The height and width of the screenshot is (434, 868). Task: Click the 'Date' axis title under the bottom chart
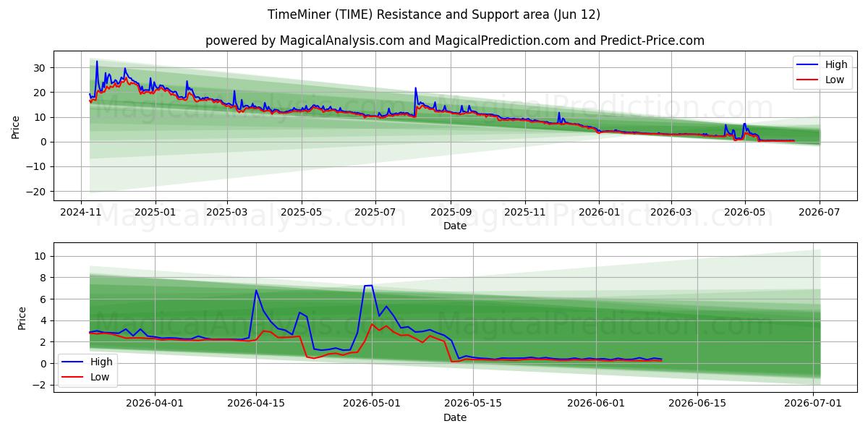click(455, 418)
